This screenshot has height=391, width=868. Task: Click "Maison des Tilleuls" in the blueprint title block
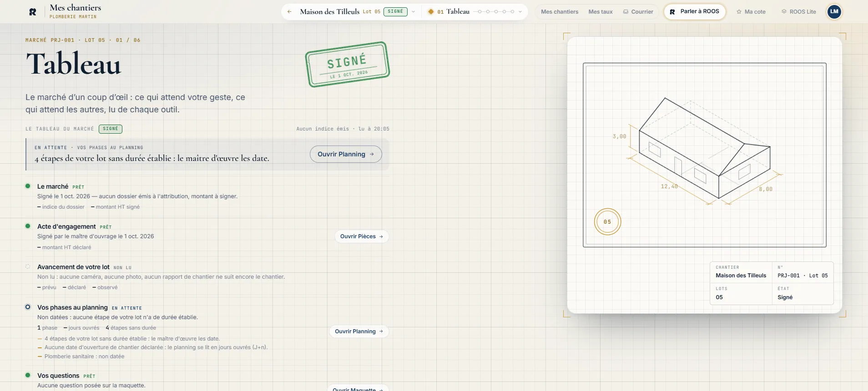pos(741,276)
